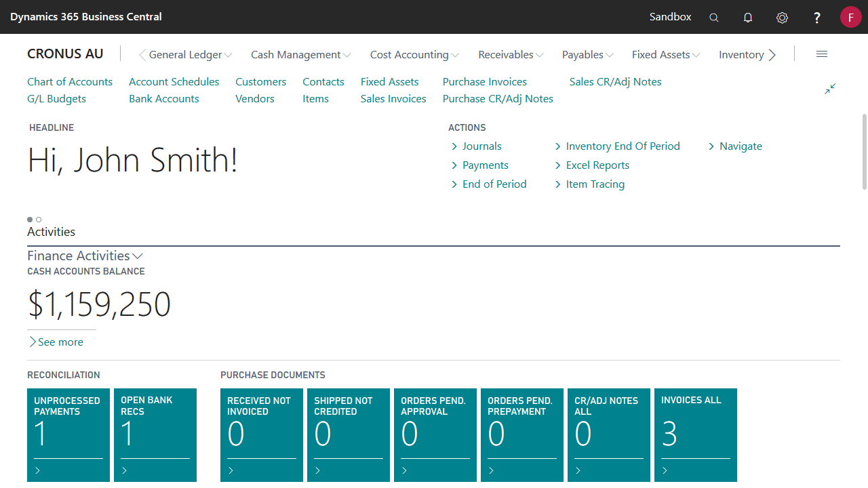Click the arrow on Invoices All tile
868x488 pixels.
665,470
